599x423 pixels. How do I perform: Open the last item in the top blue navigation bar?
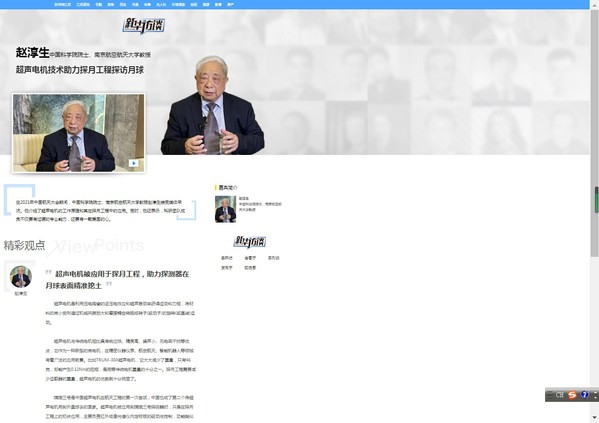coord(230,5)
